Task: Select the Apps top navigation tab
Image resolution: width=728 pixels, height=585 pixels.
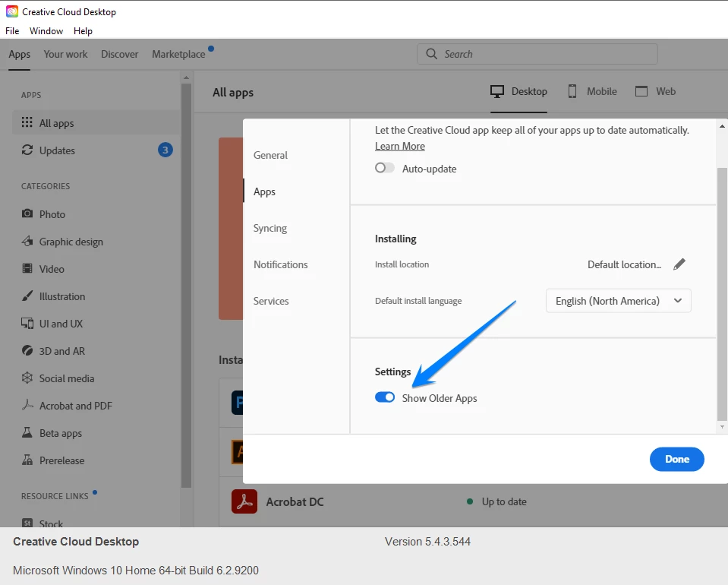Action: [19, 54]
